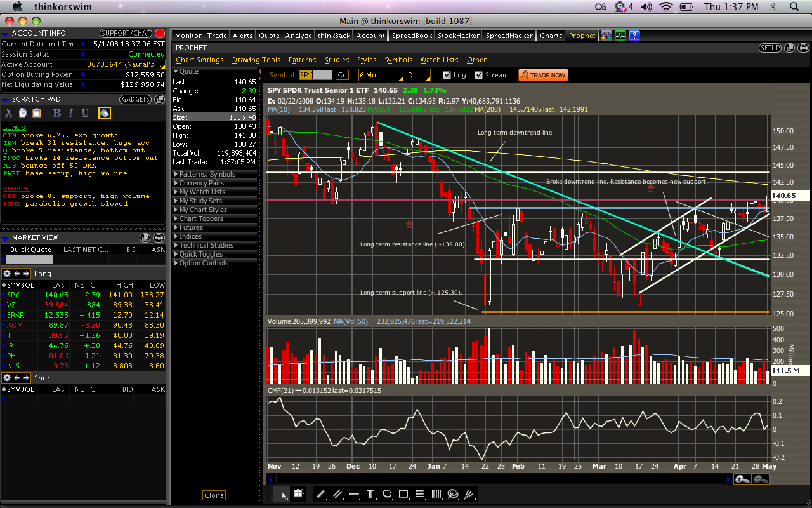Open the D aggregation period dropdown
This screenshot has height=508, width=812.
coord(419,75)
